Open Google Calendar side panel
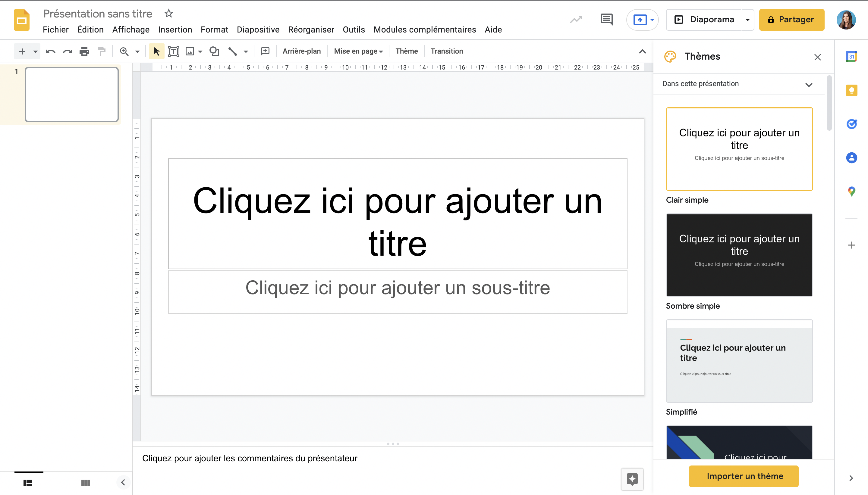Image resolution: width=868 pixels, height=495 pixels. [851, 56]
